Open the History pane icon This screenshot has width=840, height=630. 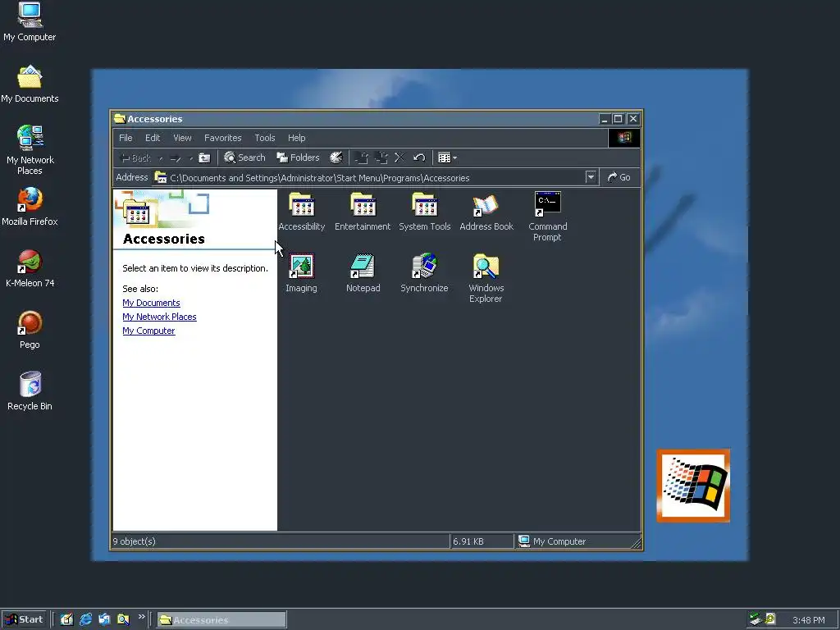[336, 157]
